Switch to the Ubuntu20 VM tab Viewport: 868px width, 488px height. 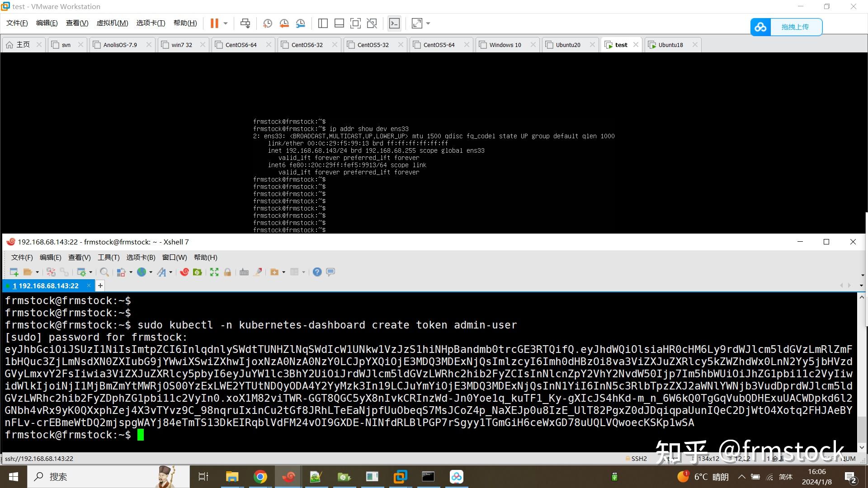tap(568, 45)
